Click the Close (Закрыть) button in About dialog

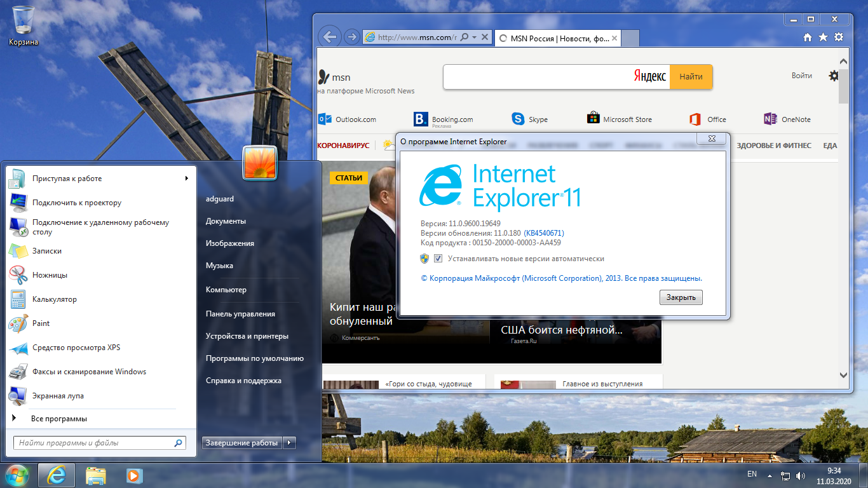coord(681,297)
